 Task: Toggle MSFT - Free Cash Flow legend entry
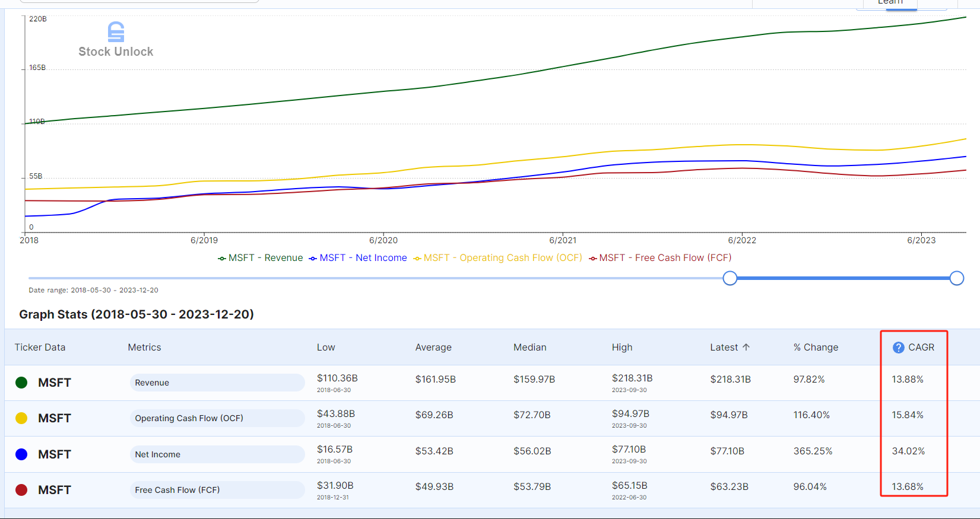660,258
